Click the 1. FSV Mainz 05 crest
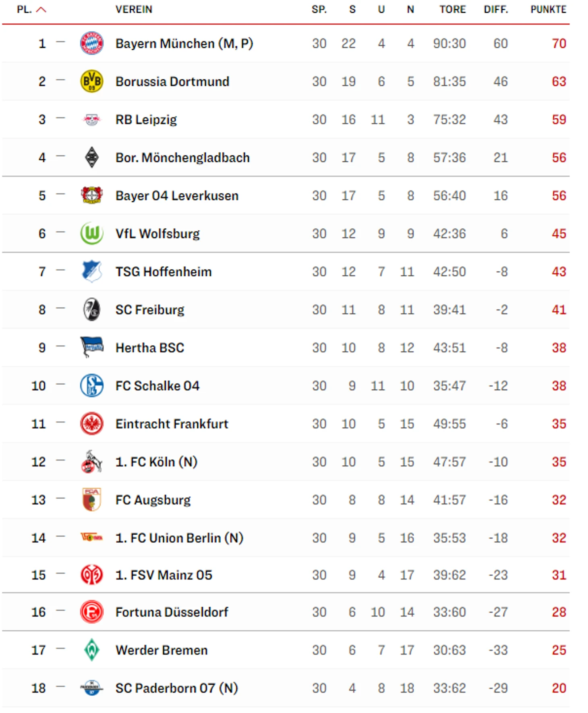This screenshot has height=713, width=588. point(92,575)
